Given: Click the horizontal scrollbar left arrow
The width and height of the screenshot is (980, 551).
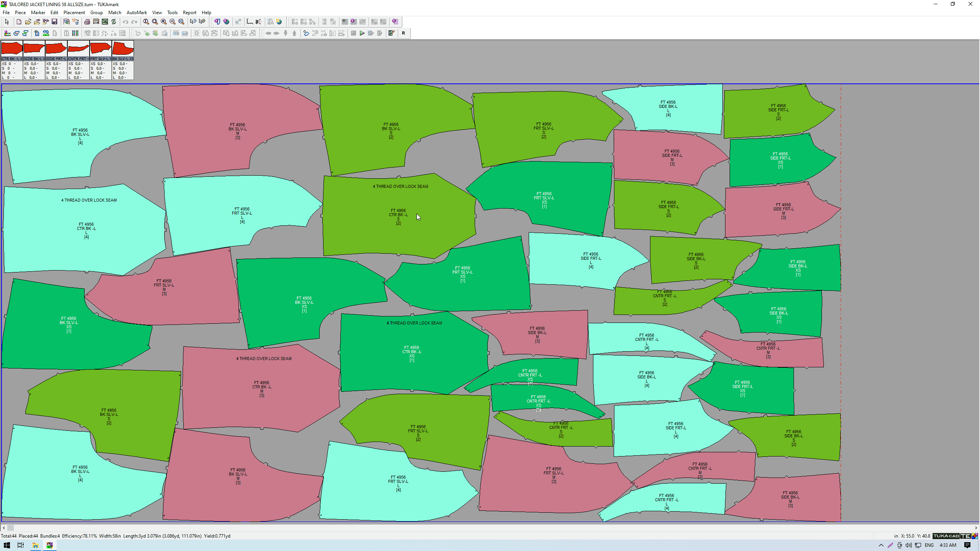Looking at the screenshot, I should click(4, 528).
